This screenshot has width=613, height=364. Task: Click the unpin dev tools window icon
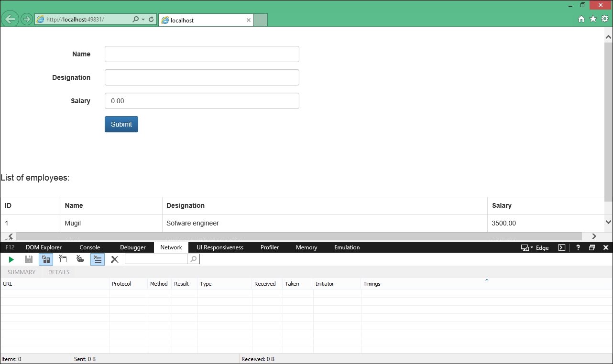point(592,247)
